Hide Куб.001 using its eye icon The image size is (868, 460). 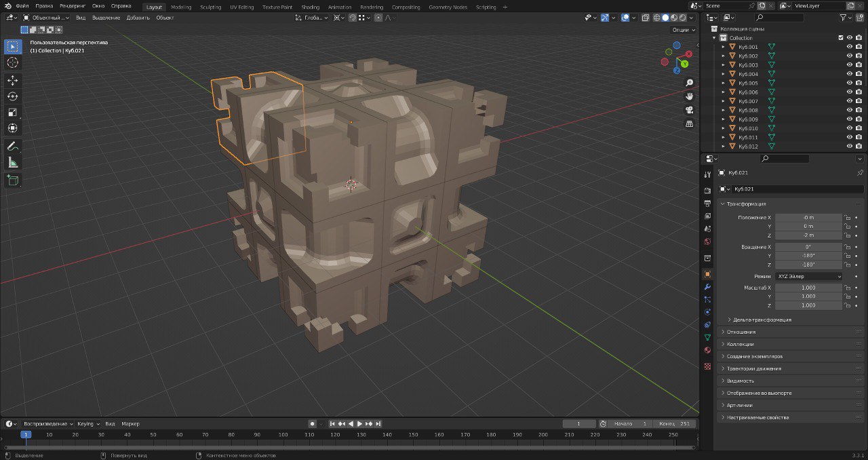[x=849, y=47]
